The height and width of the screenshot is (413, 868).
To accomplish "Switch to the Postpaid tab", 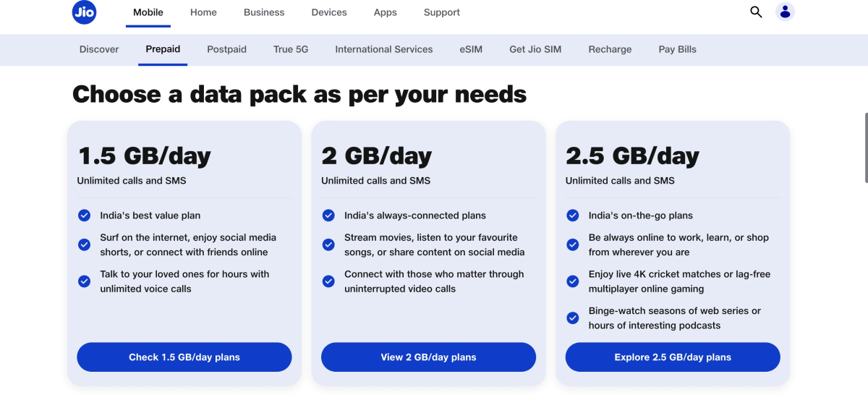I will click(227, 49).
